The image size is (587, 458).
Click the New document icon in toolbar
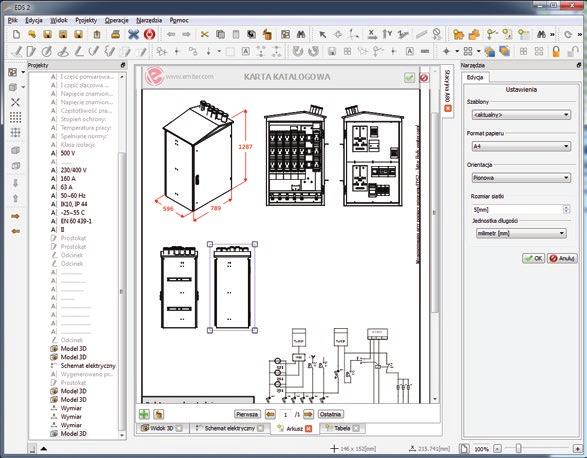click(x=16, y=34)
